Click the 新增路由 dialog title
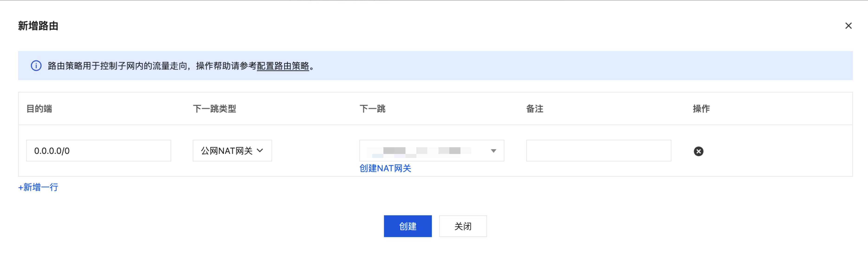Screen dimensions: 868x255 click(x=38, y=26)
